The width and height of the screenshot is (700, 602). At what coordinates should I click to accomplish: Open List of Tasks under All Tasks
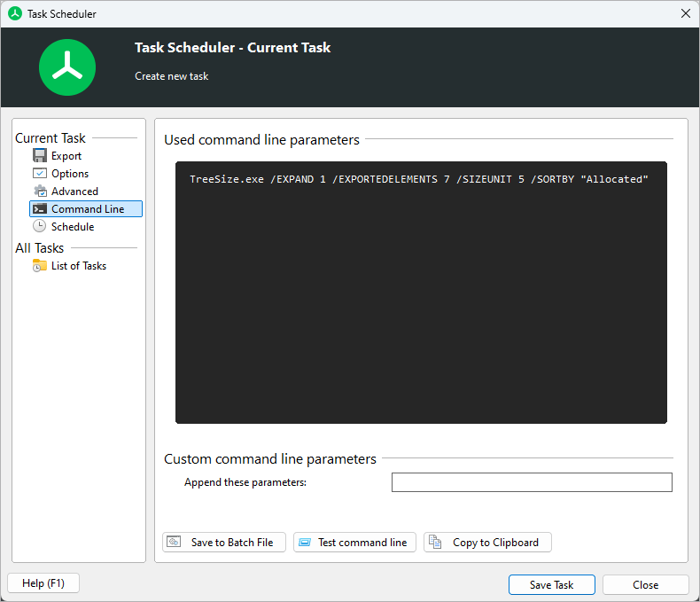pos(79,266)
